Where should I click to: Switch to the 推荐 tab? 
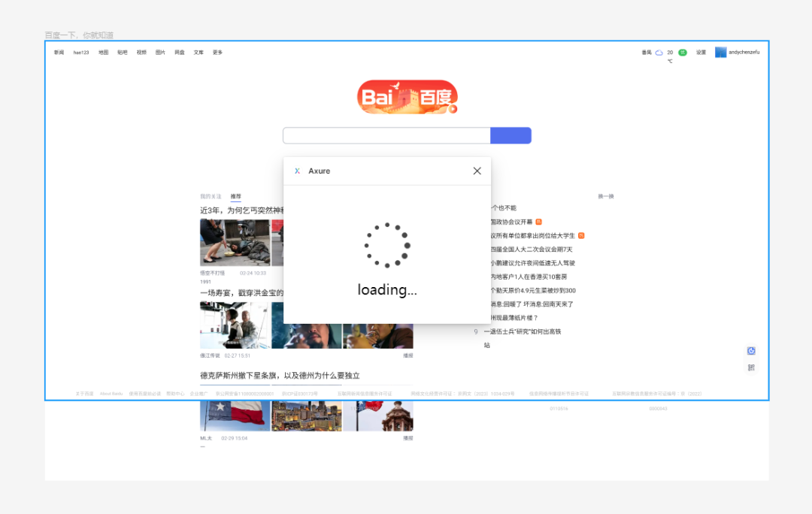tap(235, 196)
